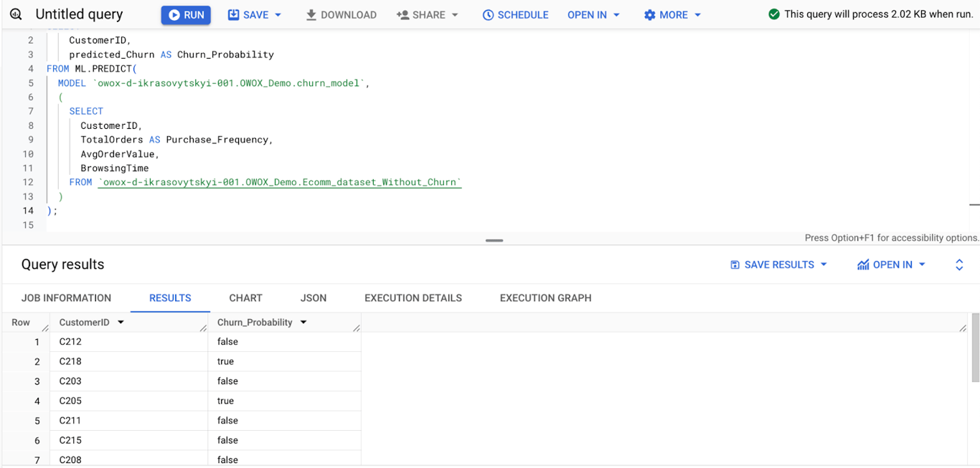Open the SAVE dropdown arrow
980x468 pixels.
coord(278,15)
